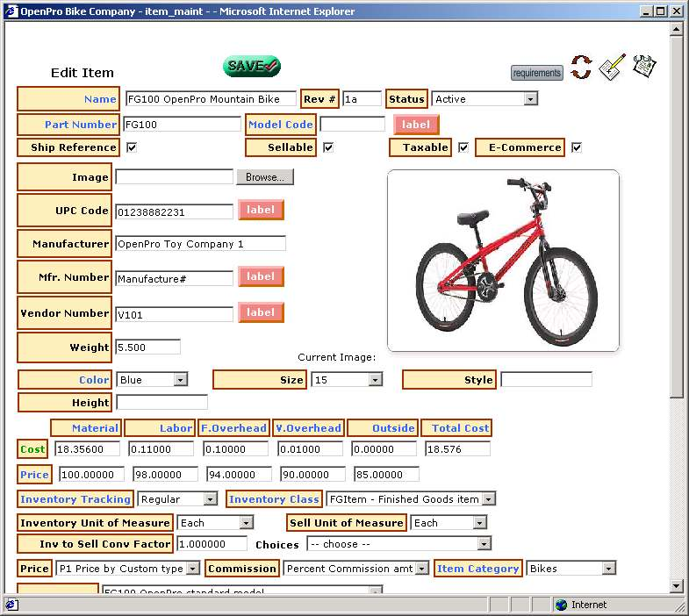The image size is (689, 616).
Task: Click the label button next to UPC Code
Action: point(261,211)
